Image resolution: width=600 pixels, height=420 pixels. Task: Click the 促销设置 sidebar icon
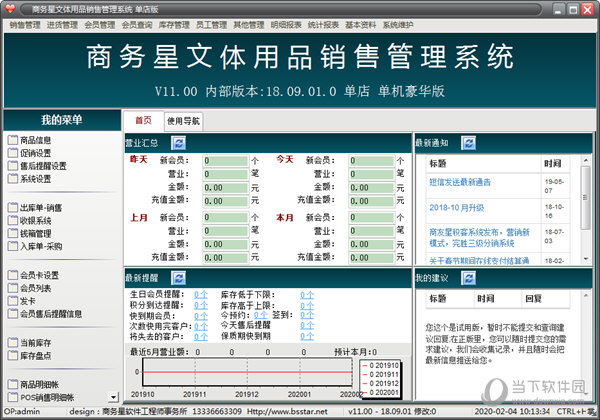(x=13, y=153)
